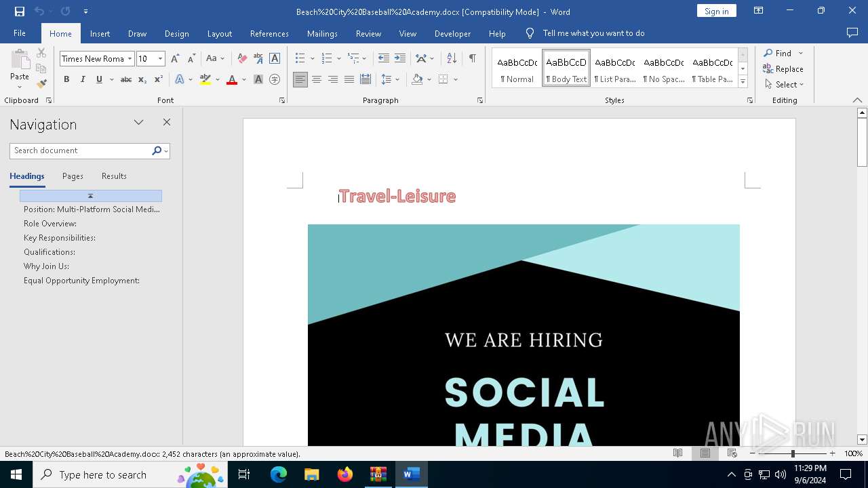Screen dimensions: 868x488
Task: Click the Replace button
Action: [x=783, y=69]
